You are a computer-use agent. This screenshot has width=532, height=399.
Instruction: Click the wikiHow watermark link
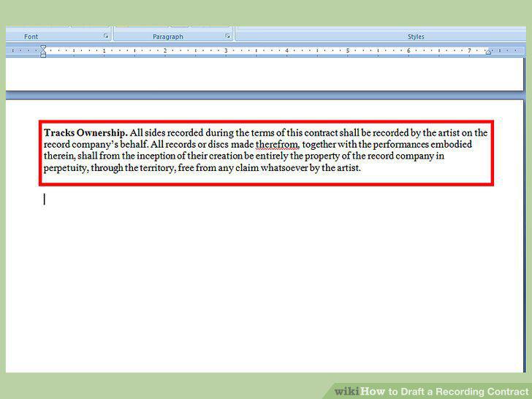tap(431, 391)
